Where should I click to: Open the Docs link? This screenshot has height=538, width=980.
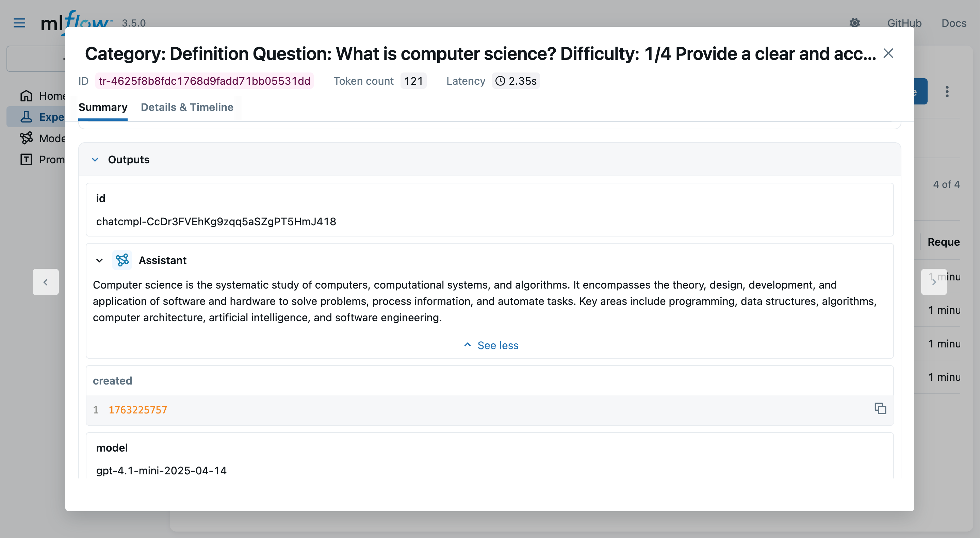click(953, 23)
